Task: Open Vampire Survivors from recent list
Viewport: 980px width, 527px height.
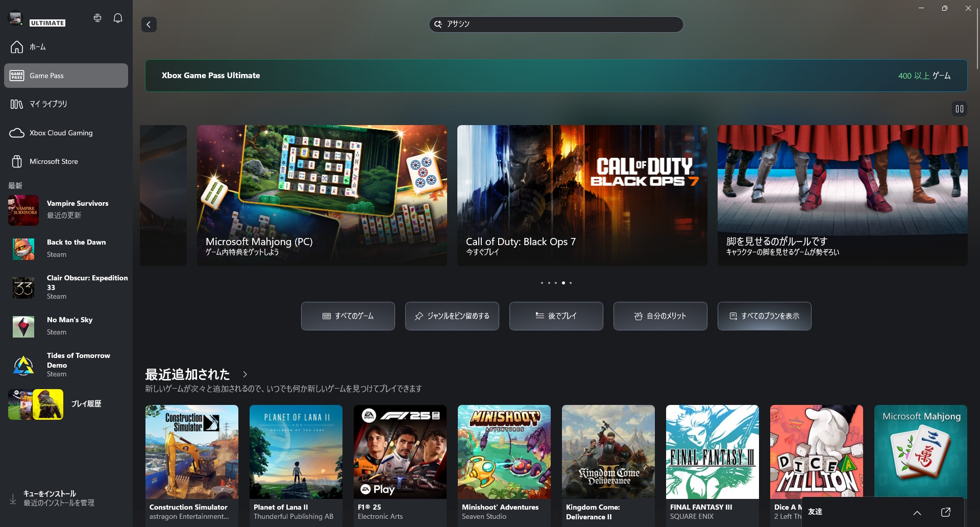Action: [x=66, y=210]
